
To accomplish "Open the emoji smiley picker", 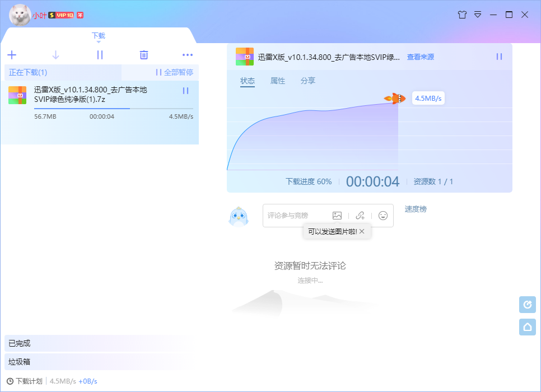I will click(x=383, y=216).
